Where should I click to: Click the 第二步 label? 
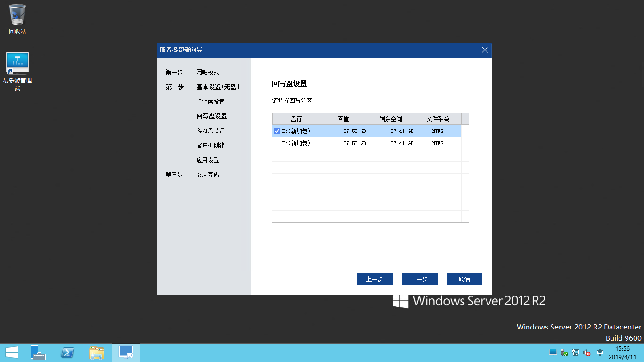pos(175,87)
